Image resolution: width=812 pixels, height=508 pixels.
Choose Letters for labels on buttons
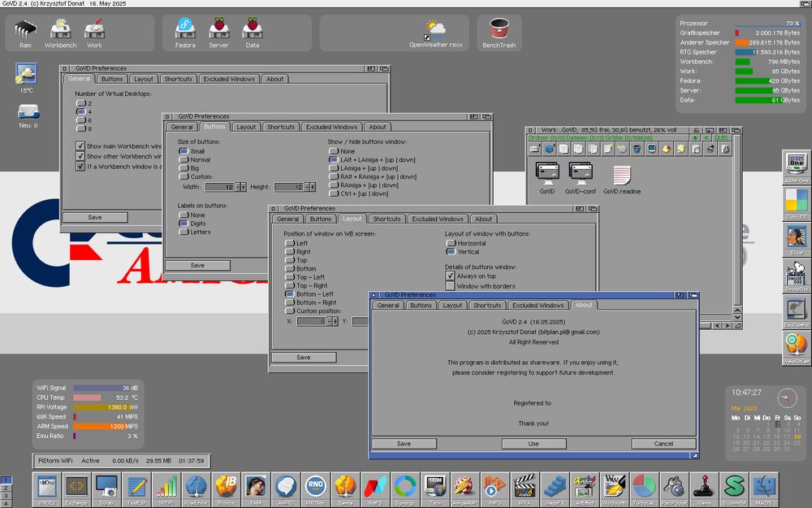click(x=184, y=232)
